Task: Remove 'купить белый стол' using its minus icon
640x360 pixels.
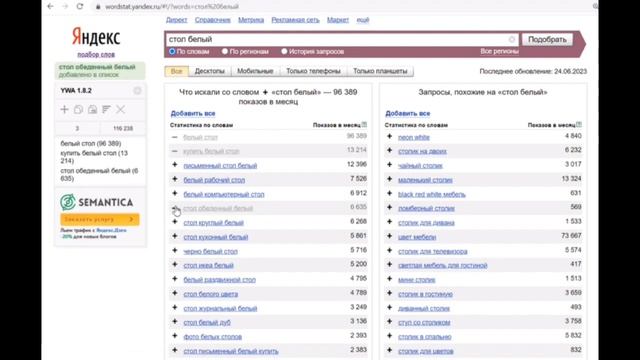Action: [x=175, y=151]
